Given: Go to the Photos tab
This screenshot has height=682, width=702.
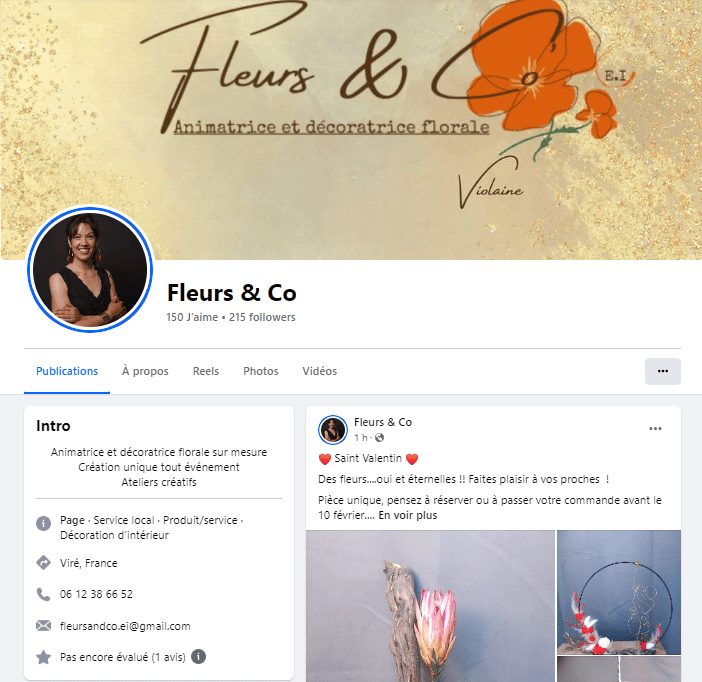Looking at the screenshot, I should tap(261, 371).
